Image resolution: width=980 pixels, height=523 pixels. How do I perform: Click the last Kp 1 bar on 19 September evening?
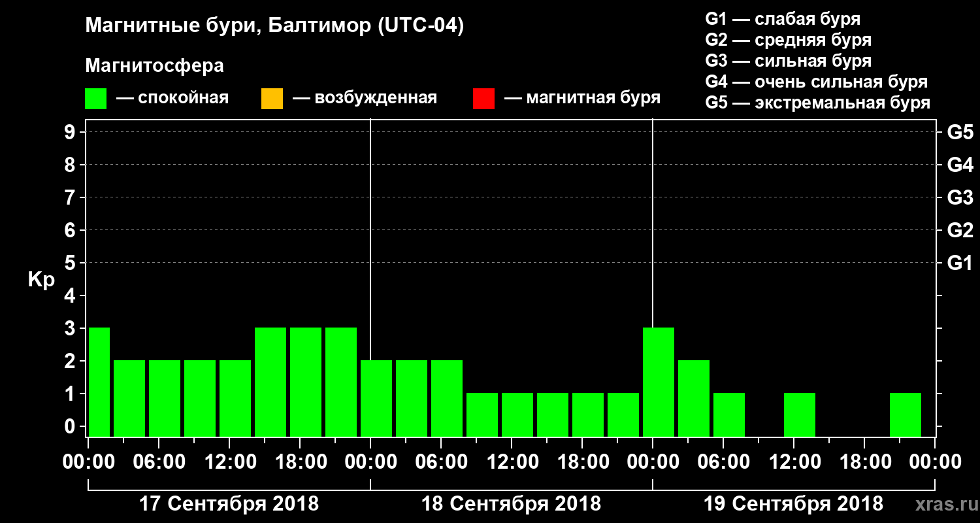[906, 414]
